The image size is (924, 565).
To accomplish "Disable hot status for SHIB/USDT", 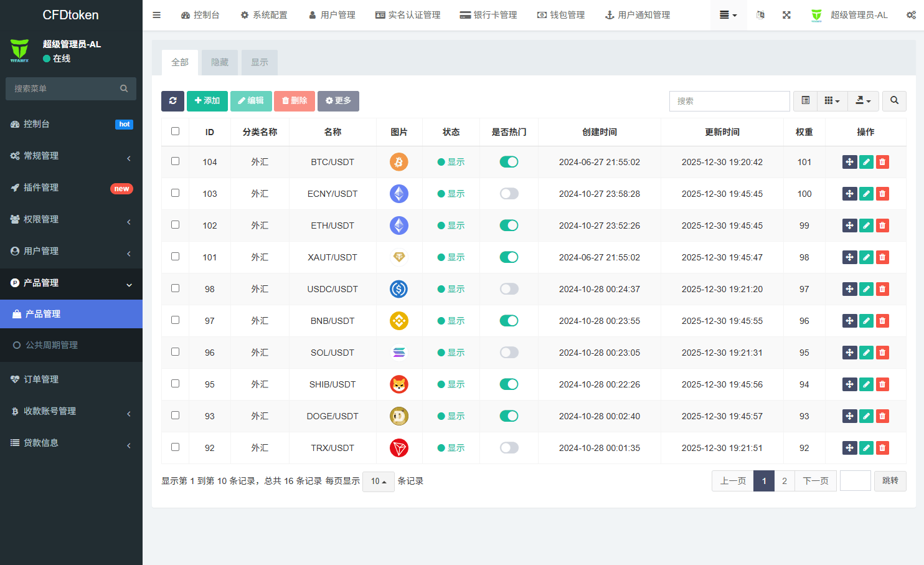I will 509,384.
